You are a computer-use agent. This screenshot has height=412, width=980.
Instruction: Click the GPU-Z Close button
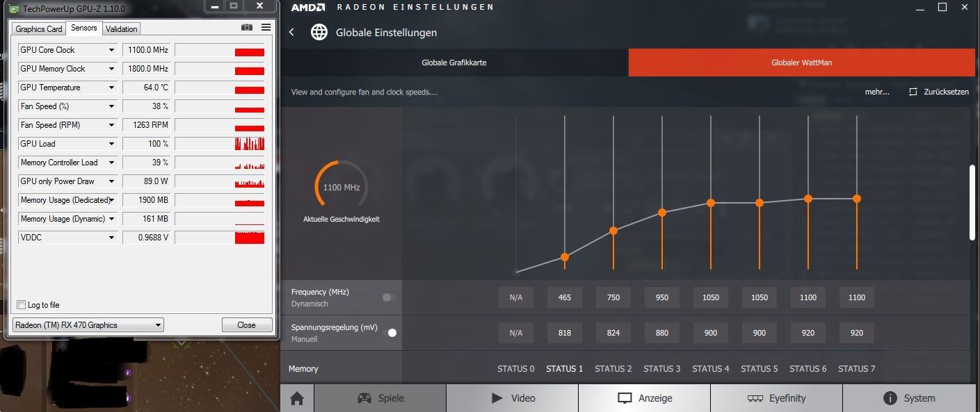pos(246,324)
